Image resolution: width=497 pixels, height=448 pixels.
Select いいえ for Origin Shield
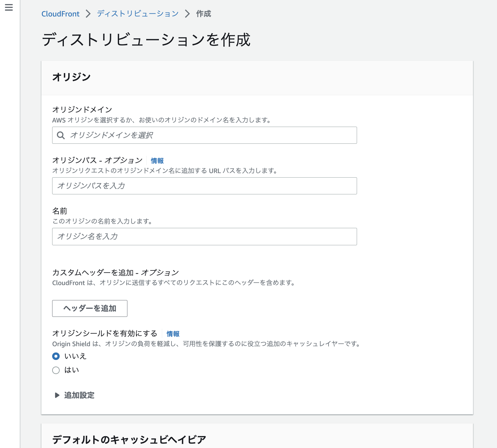[56, 356]
